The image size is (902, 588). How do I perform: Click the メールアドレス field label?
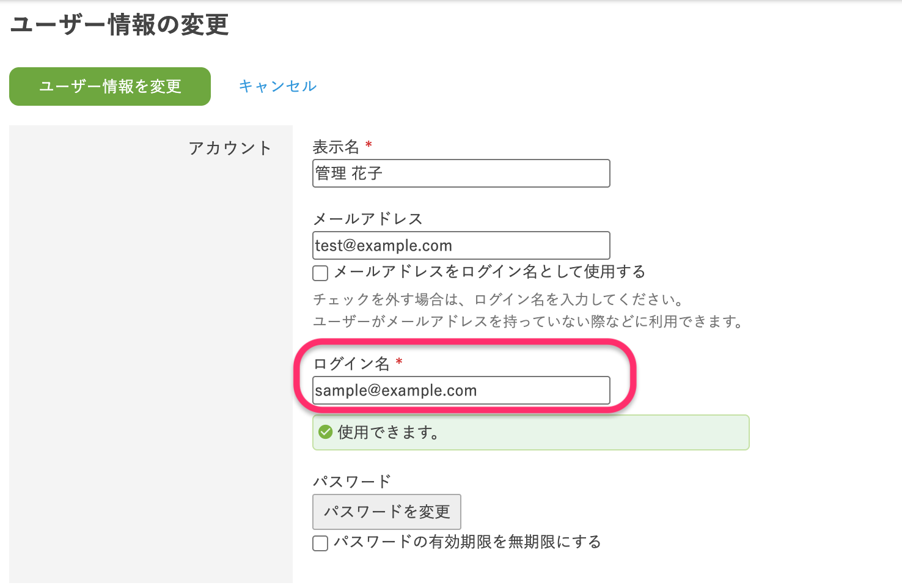tap(367, 219)
